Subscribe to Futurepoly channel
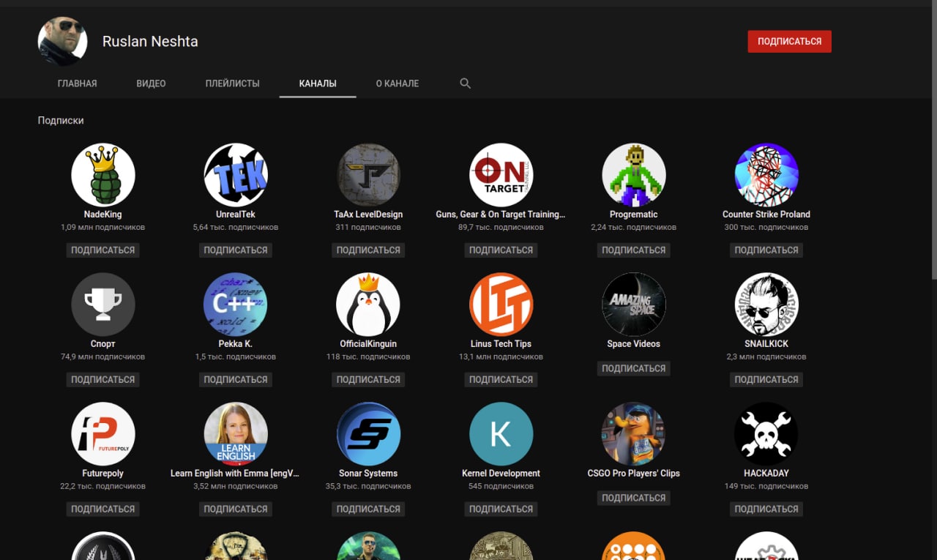The width and height of the screenshot is (937, 560). 103,509
